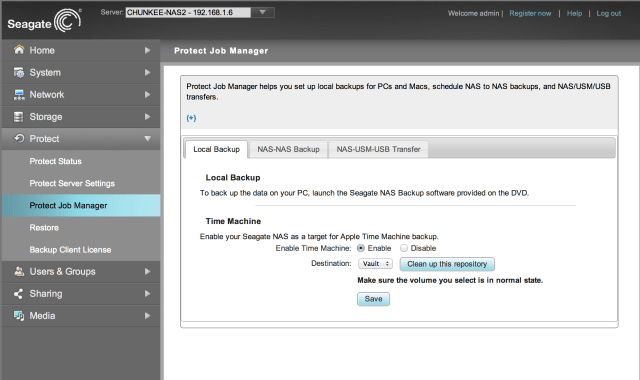The height and width of the screenshot is (380, 640).
Task: Click the 'Welcome admin' text
Action: 473,13
